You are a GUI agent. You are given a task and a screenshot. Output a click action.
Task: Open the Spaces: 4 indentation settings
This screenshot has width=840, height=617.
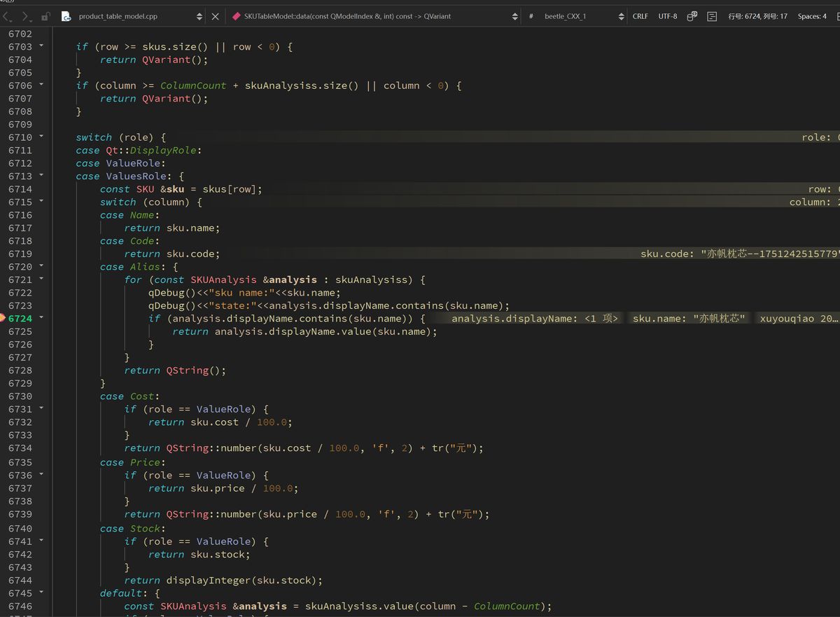coord(812,16)
